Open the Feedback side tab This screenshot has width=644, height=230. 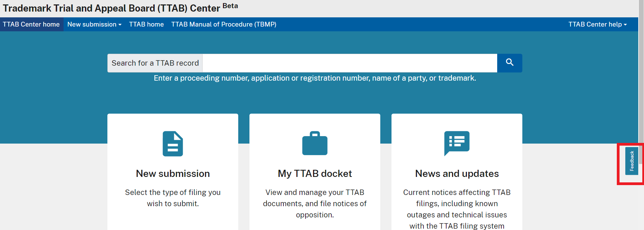pyautogui.click(x=632, y=161)
